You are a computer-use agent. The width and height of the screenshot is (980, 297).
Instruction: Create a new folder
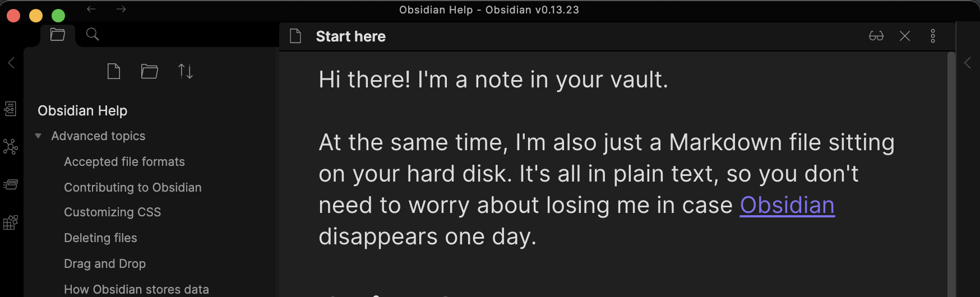149,71
